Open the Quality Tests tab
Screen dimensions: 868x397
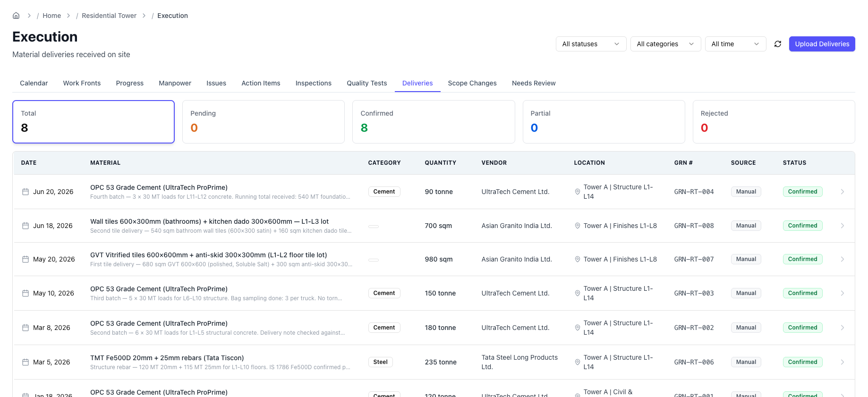(367, 83)
